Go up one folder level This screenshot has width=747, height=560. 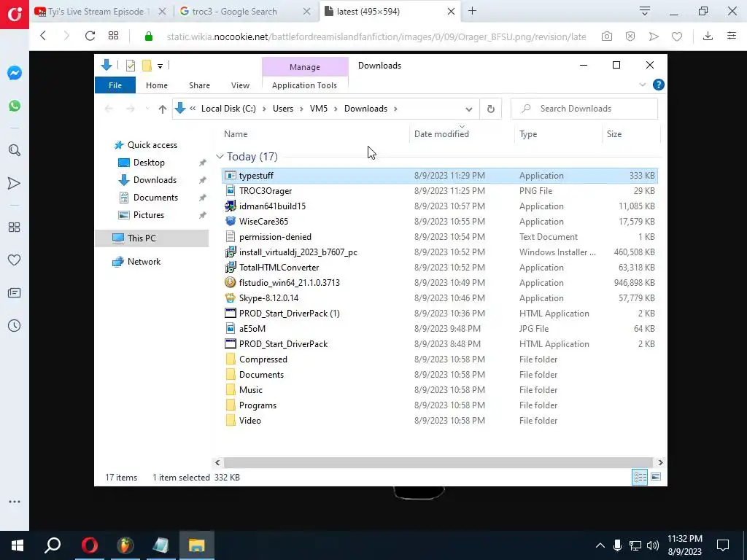tap(163, 109)
